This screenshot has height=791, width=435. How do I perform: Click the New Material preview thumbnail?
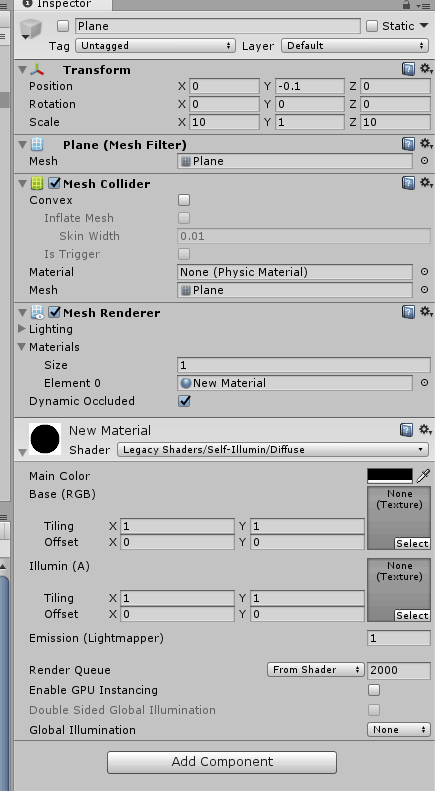coord(45,439)
